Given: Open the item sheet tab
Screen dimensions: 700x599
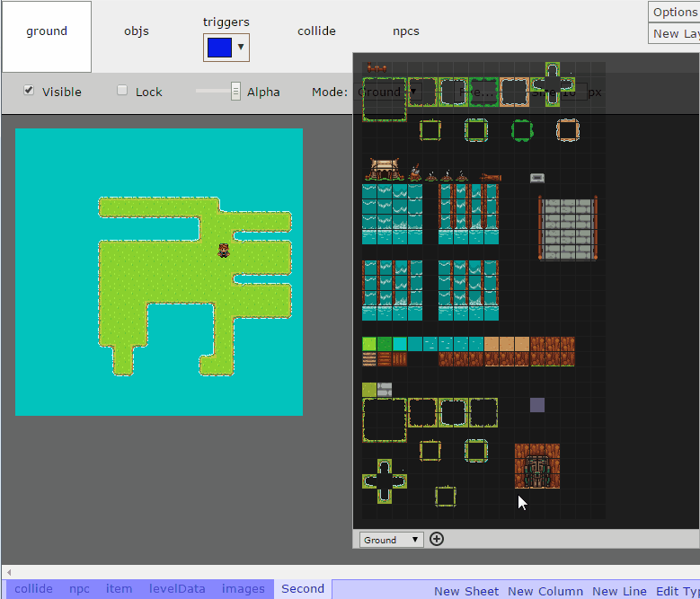Looking at the screenshot, I should [119, 589].
